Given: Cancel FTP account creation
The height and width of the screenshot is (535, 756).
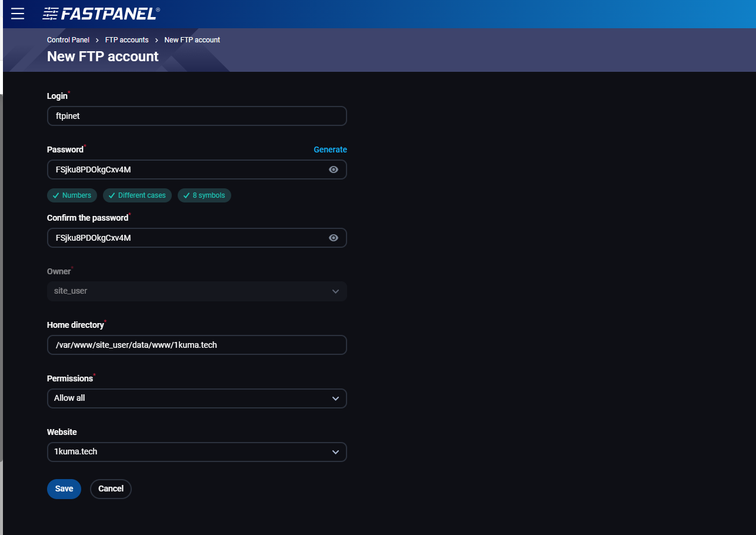Looking at the screenshot, I should click(x=111, y=489).
